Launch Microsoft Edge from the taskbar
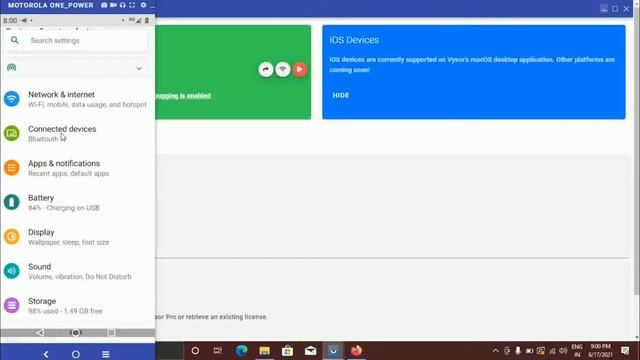This screenshot has height=360, width=640. [x=241, y=351]
